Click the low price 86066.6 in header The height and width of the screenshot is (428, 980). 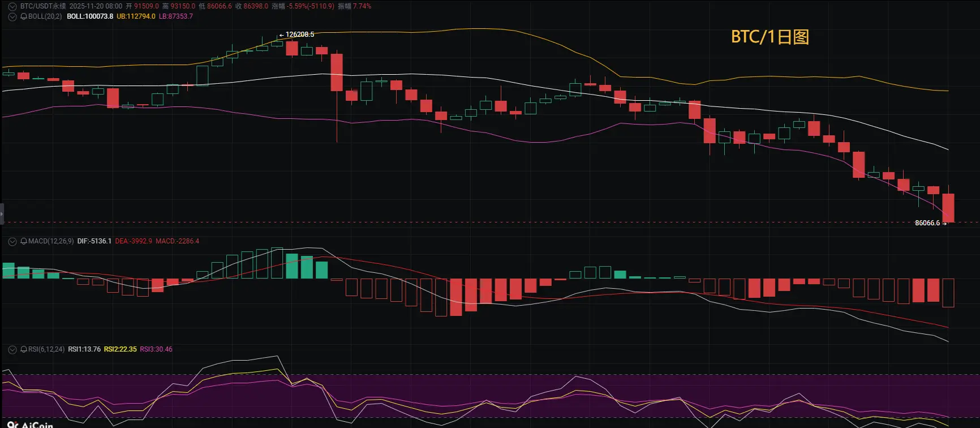(x=220, y=6)
